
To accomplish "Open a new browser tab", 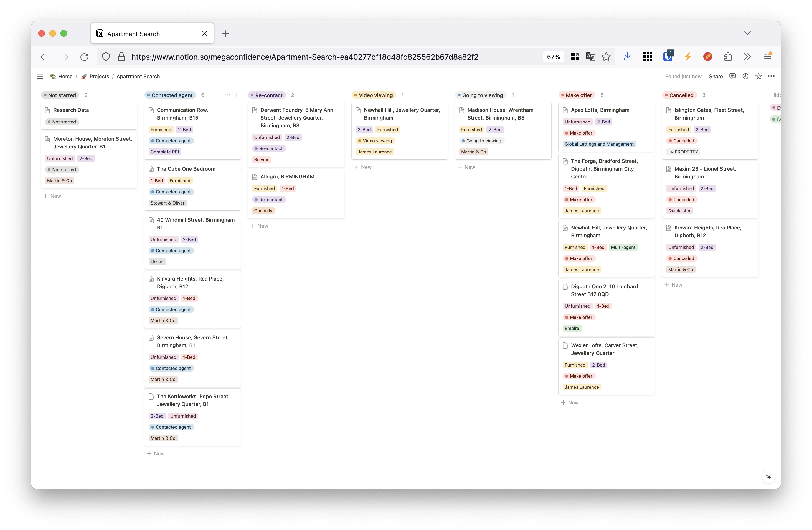I will click(225, 34).
